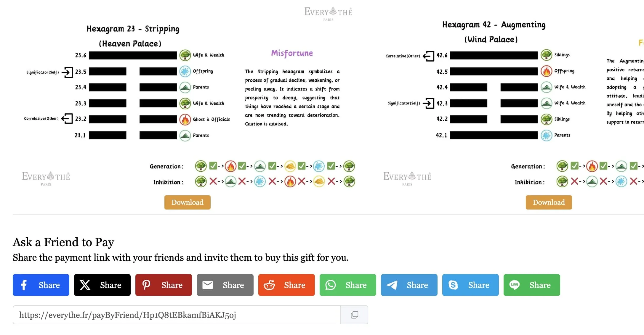Copy payment link with clipboard icon
The image size is (644, 335).
354,315
